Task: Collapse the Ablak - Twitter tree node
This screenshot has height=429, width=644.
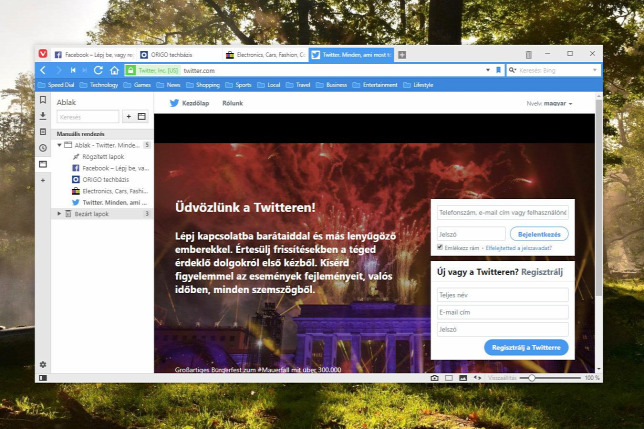Action: 60,145
